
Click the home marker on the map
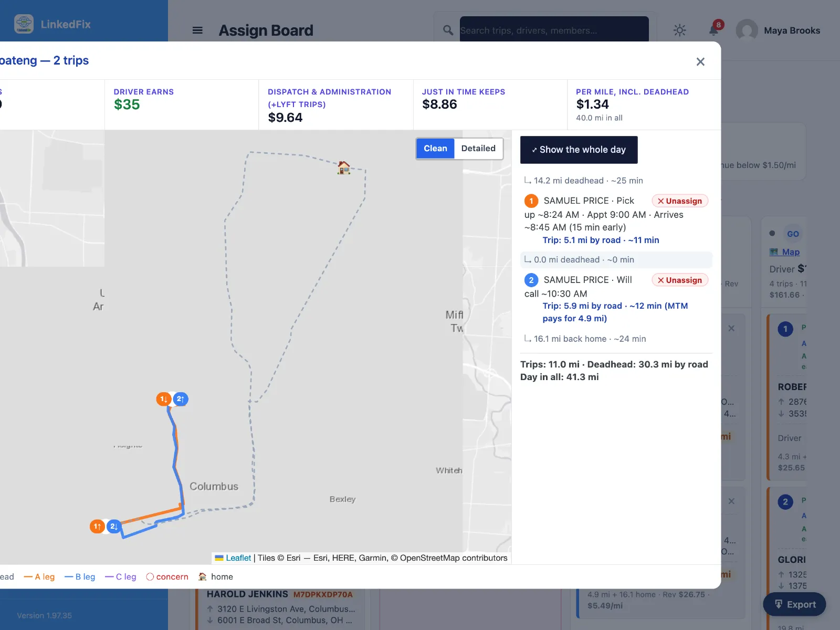click(344, 167)
